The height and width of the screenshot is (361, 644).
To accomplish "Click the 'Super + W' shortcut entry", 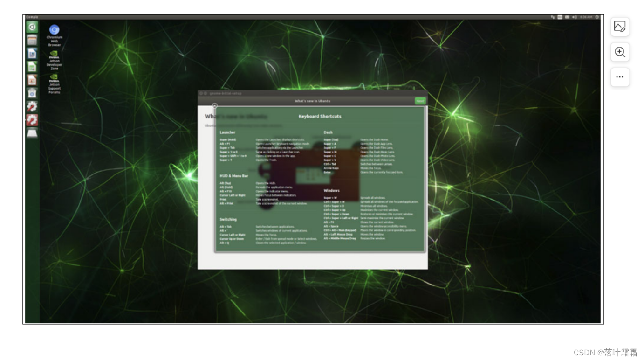I will tap(330, 198).
